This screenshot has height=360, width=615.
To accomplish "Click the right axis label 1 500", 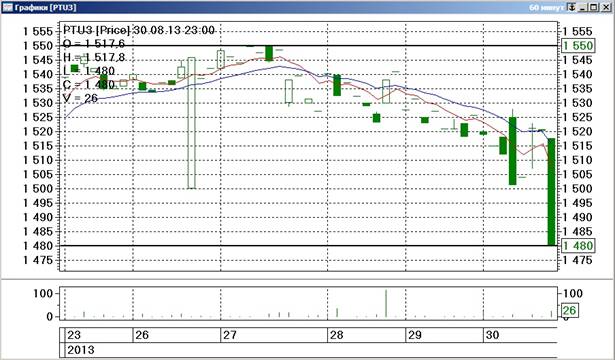I will coord(578,189).
